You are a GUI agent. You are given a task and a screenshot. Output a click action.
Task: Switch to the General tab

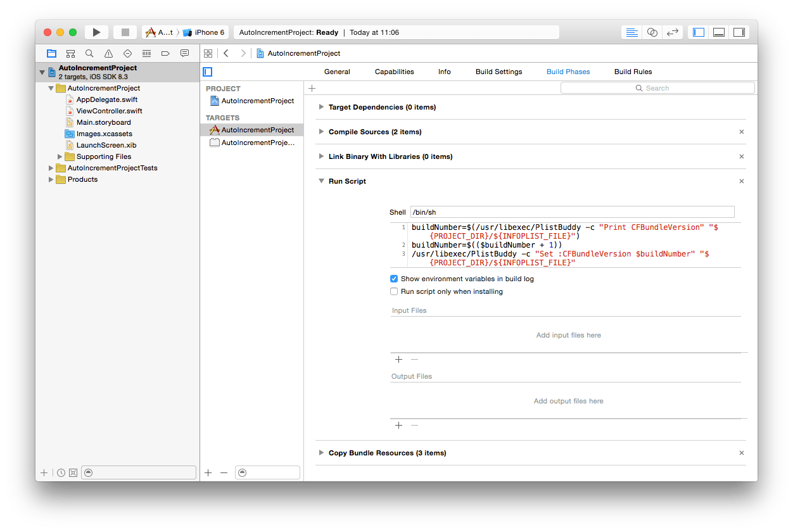point(337,72)
